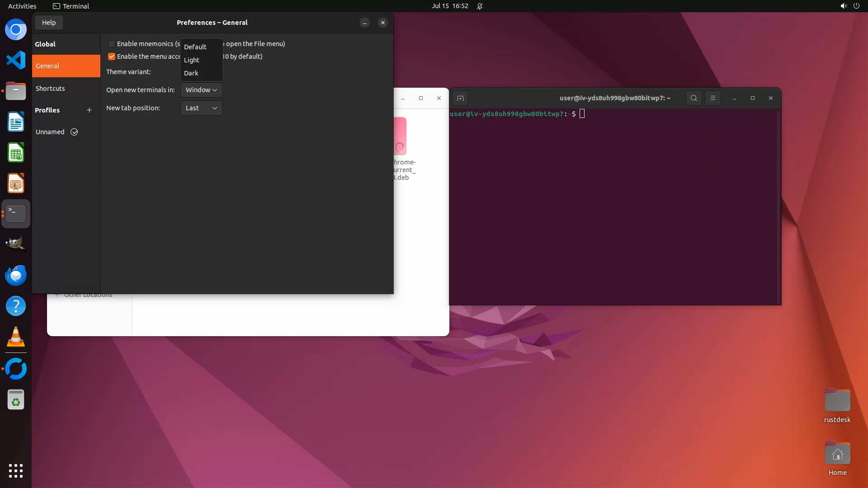Expand the Open new terminals in dropdown
Viewport: 868px width, 488px height.
tap(201, 90)
